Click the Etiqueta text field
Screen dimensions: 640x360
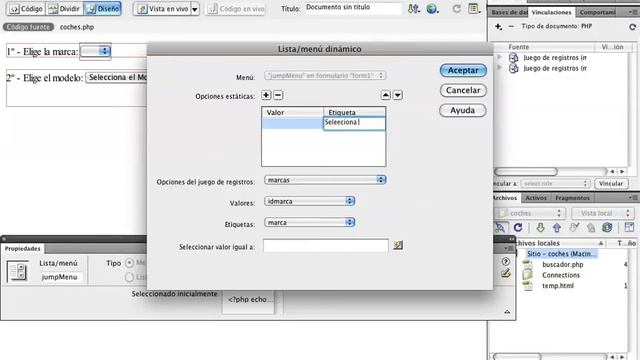[x=354, y=123]
